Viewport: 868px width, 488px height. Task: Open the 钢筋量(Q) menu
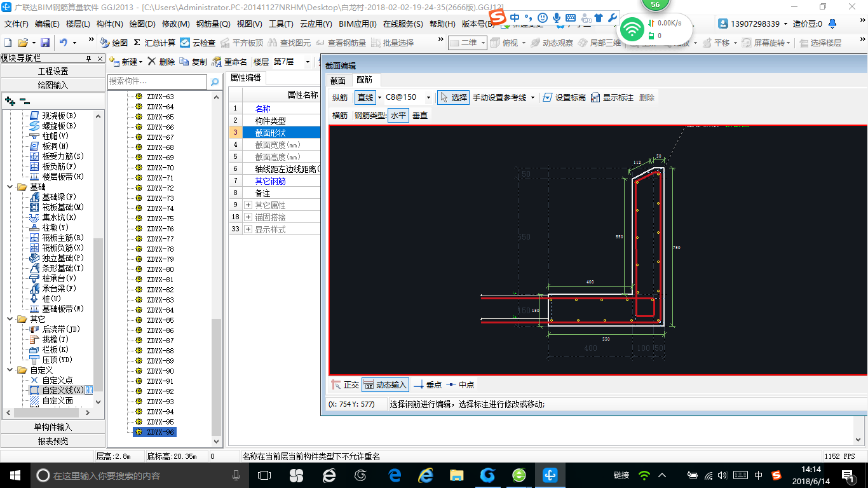tap(213, 24)
